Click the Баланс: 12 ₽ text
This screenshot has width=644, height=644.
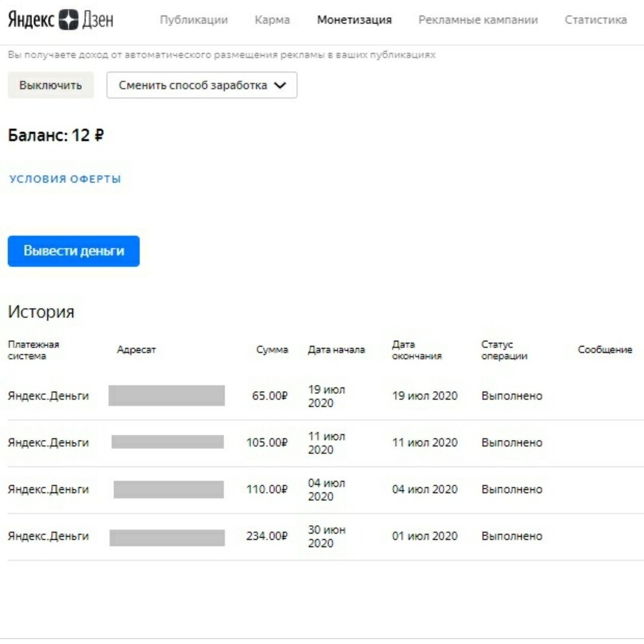coord(56,135)
